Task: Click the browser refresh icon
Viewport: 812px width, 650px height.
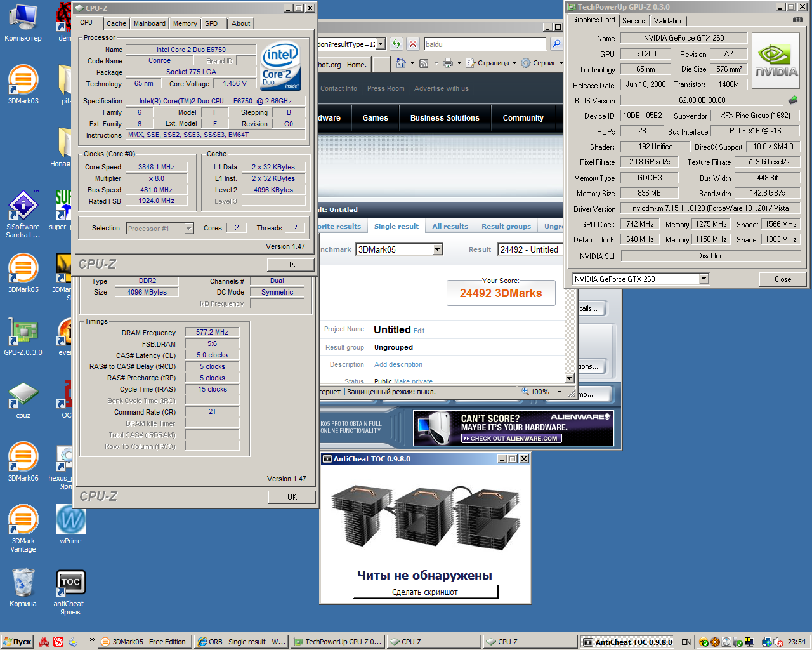Action: pyautogui.click(x=396, y=44)
